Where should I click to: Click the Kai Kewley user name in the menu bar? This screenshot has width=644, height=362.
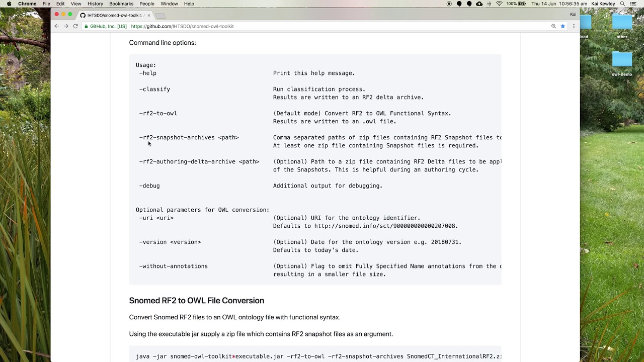(x=604, y=4)
